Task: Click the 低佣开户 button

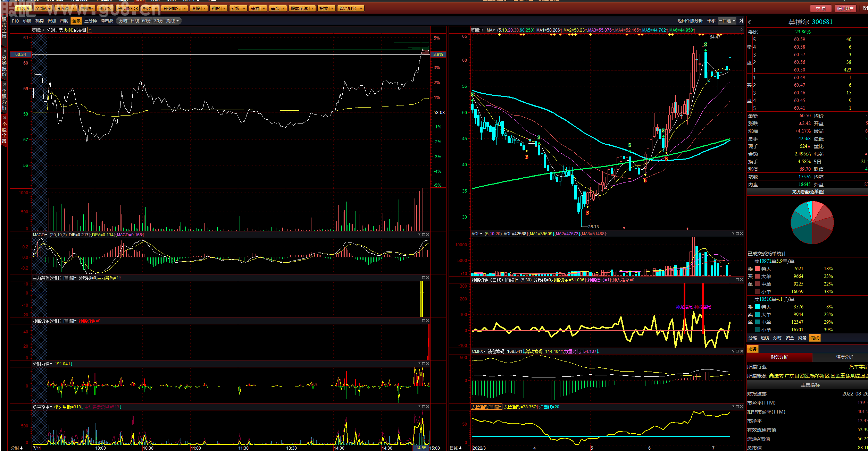Action: pos(845,9)
